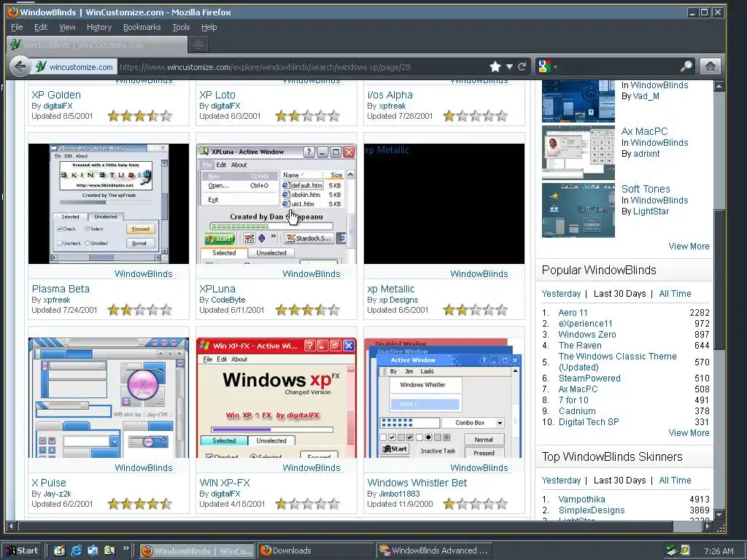The height and width of the screenshot is (560, 747).
Task: Open the File menu
Action: pyautogui.click(x=17, y=27)
